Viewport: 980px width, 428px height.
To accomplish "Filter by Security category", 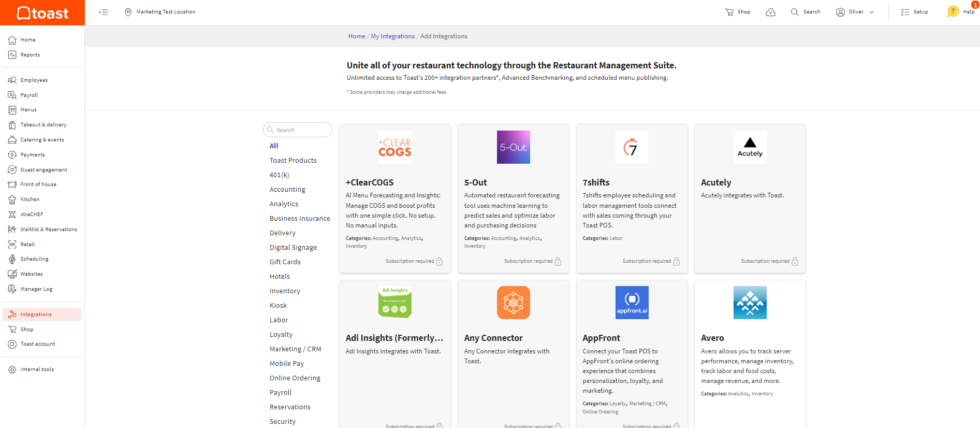I will tap(283, 422).
